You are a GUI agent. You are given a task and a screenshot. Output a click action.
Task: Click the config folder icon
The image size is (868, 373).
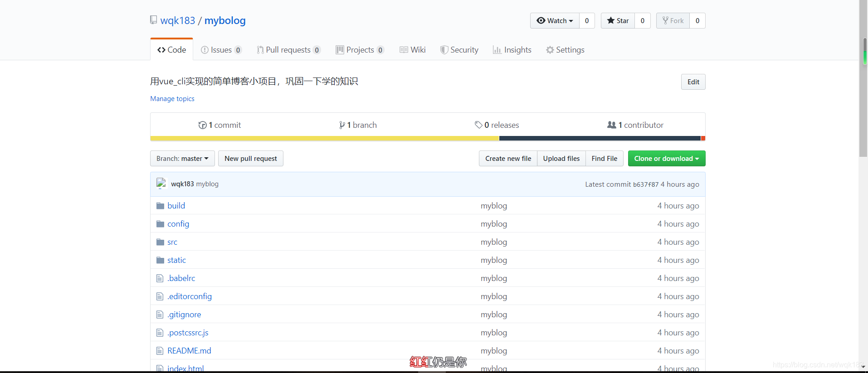click(160, 224)
